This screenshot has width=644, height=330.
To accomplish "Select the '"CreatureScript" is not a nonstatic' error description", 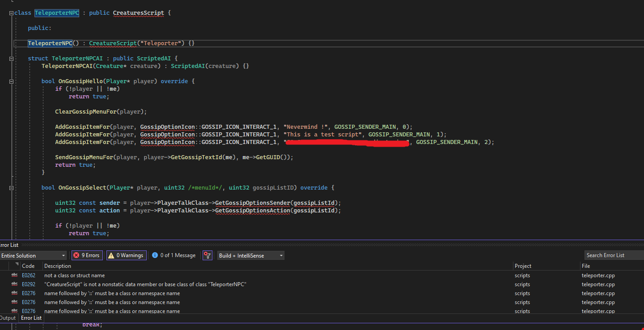I will click(145, 284).
